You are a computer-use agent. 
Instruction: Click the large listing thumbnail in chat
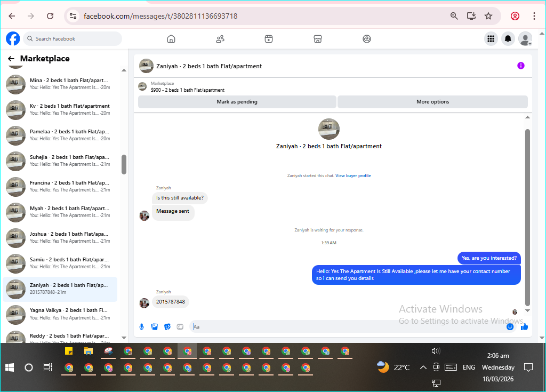(x=328, y=129)
